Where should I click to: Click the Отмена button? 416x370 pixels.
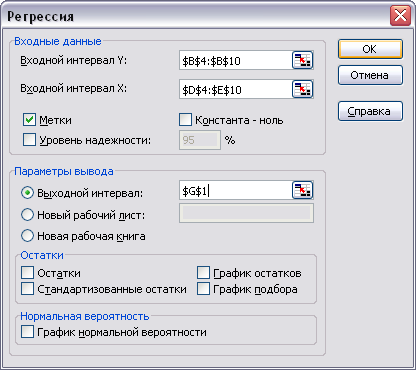(370, 75)
